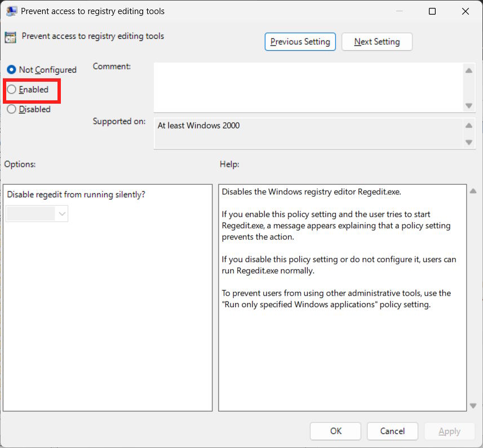Image resolution: width=483 pixels, height=448 pixels.
Task: Switch to the Previous Setting
Action: [x=300, y=41]
